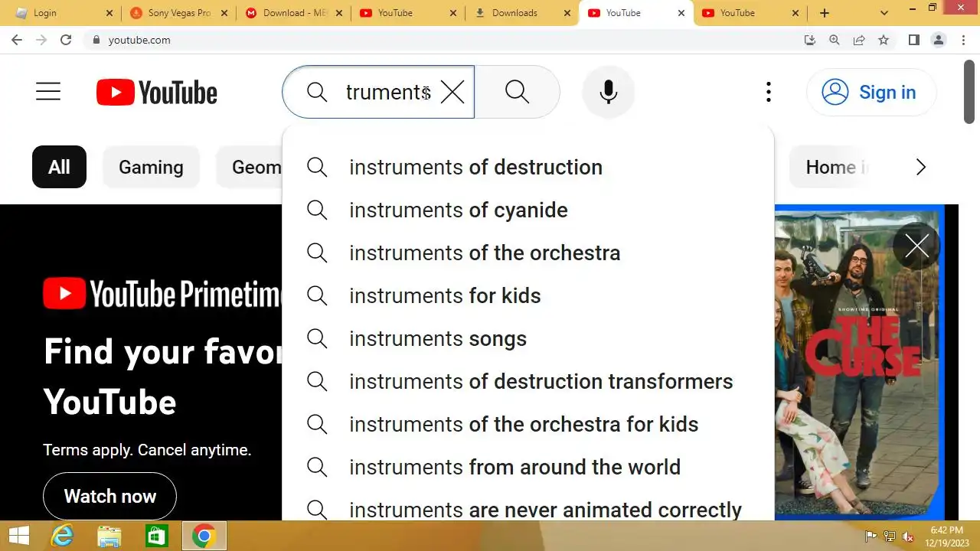Image resolution: width=980 pixels, height=551 pixels.
Task: Click inside the YouTube search field
Action: tap(387, 93)
